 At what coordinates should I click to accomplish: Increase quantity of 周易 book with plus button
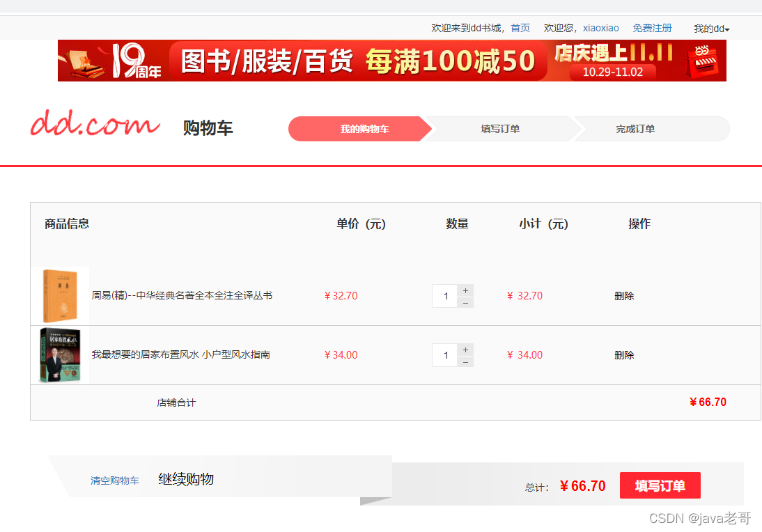[x=465, y=290]
